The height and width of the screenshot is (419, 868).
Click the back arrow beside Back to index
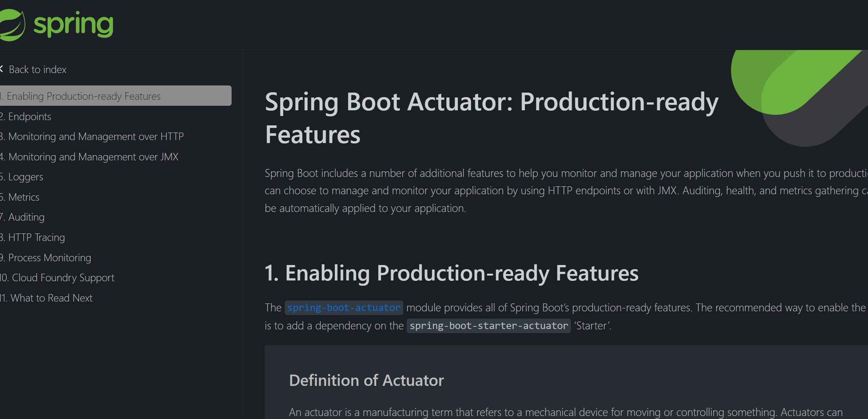coord(2,69)
